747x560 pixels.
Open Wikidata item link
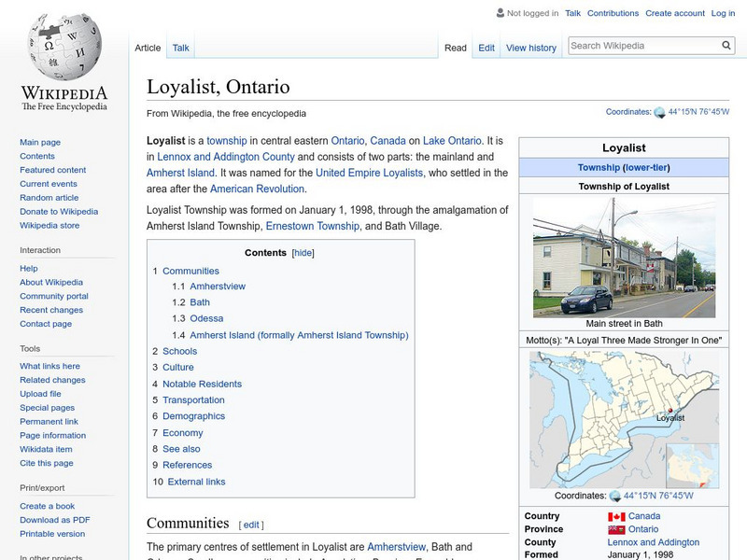[46, 449]
